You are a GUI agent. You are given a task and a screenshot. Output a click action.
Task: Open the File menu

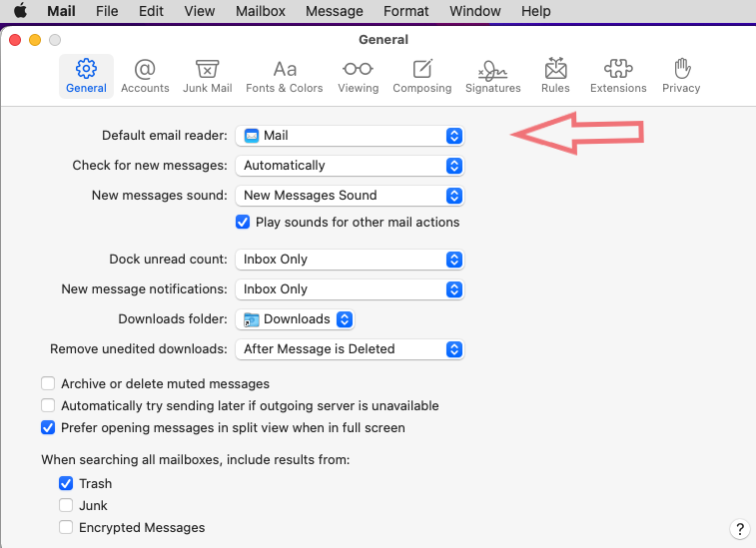[x=107, y=11]
